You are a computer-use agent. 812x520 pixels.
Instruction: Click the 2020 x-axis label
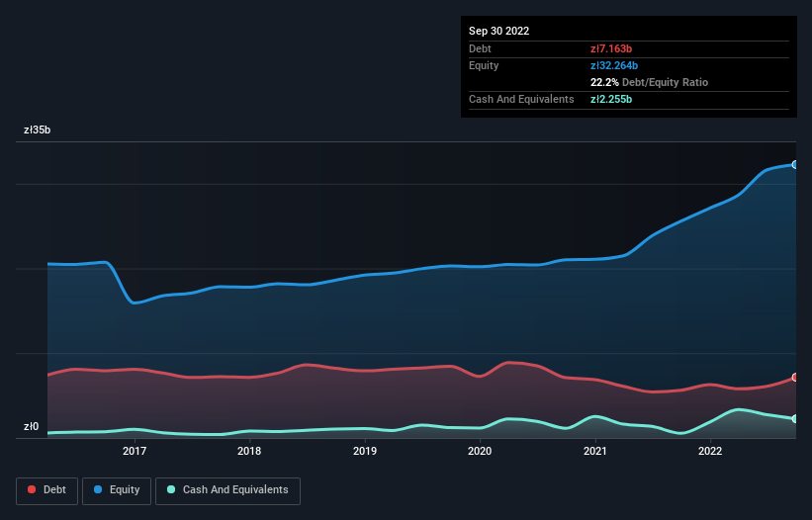[480, 451]
